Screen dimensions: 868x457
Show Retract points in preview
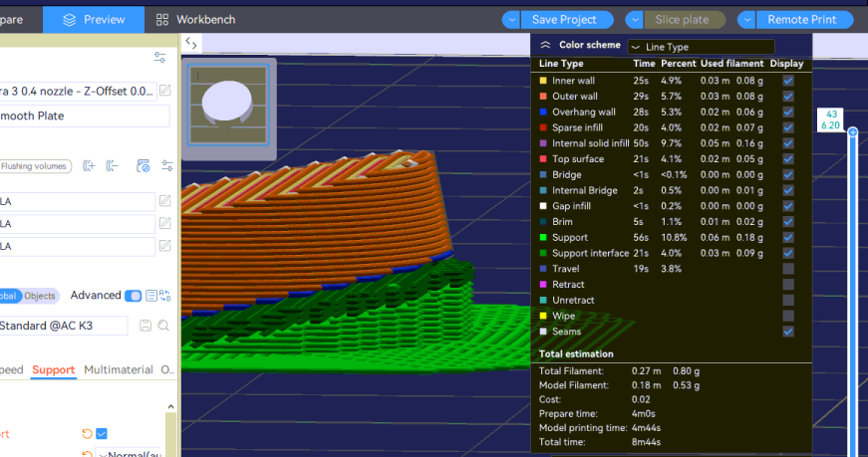click(788, 285)
